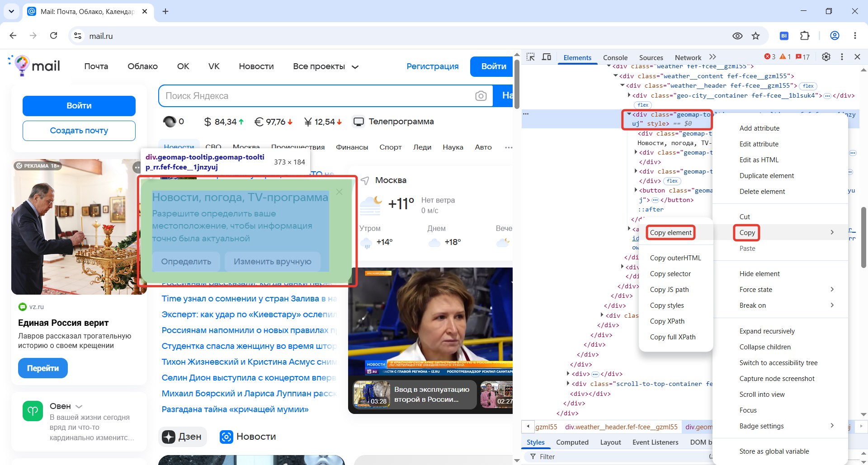View site information icon
868x465 pixels.
click(78, 36)
